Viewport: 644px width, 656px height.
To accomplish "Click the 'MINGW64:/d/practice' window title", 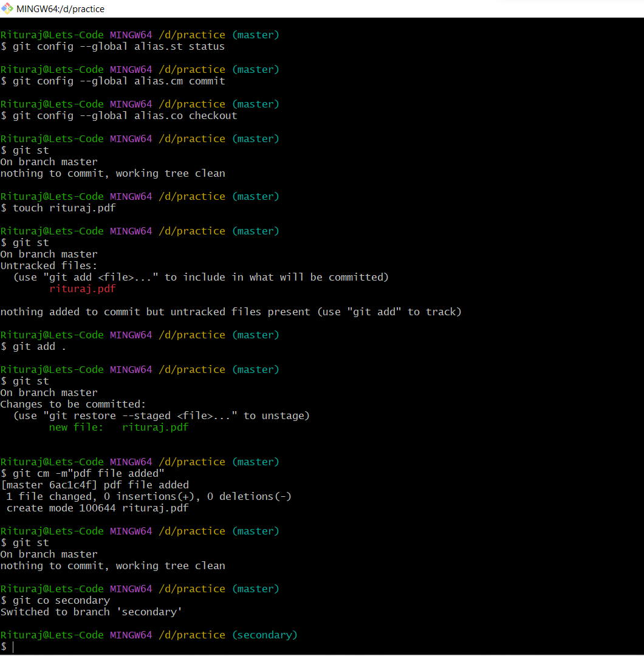I will pos(60,9).
